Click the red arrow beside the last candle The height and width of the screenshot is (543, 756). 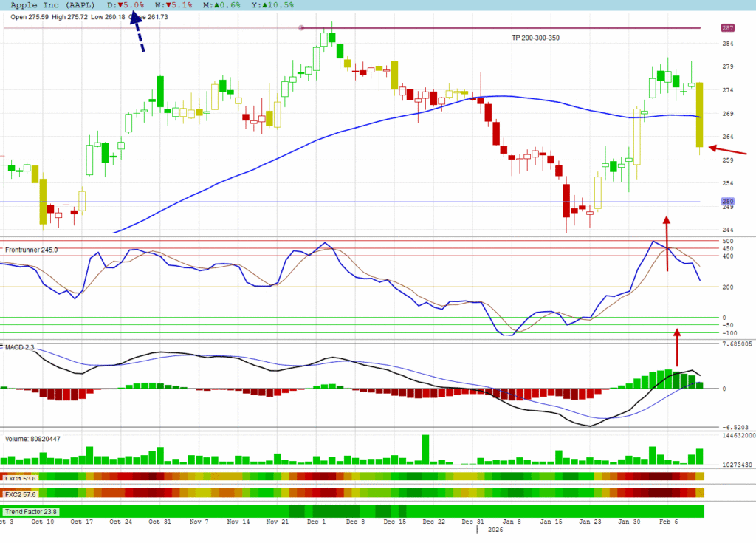tap(728, 151)
